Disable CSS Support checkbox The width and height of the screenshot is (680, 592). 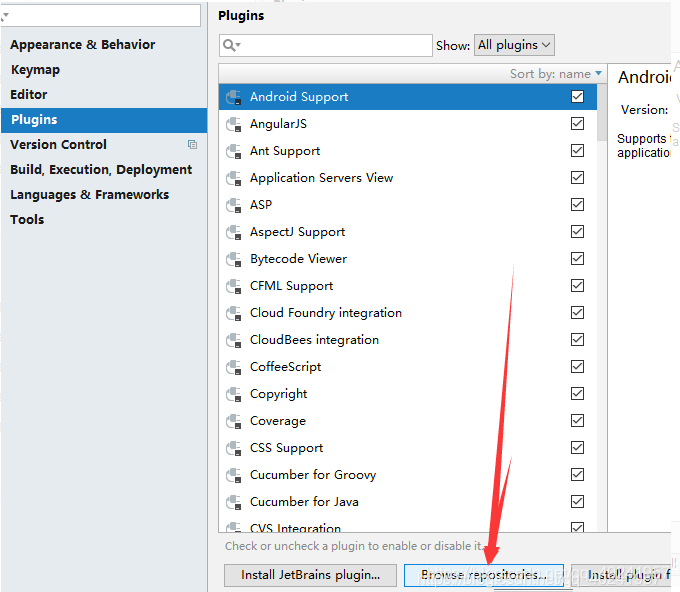tap(577, 448)
